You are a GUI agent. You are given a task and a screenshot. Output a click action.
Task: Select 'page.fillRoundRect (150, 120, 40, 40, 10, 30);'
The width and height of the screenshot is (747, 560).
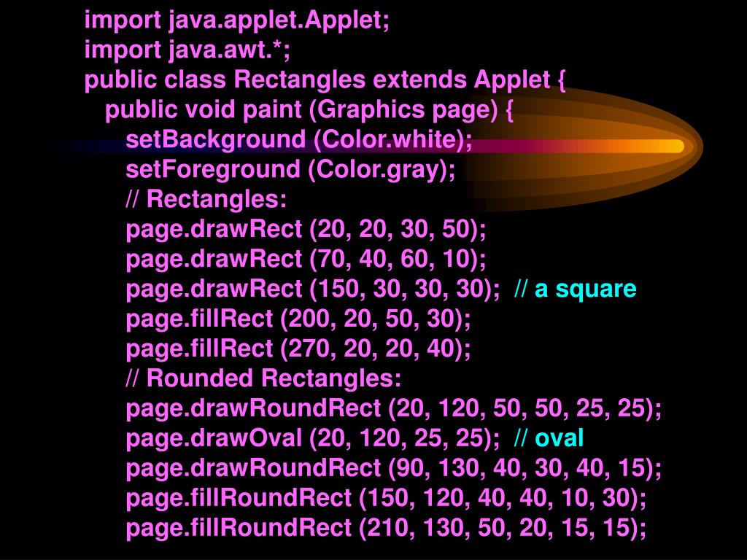(387, 498)
